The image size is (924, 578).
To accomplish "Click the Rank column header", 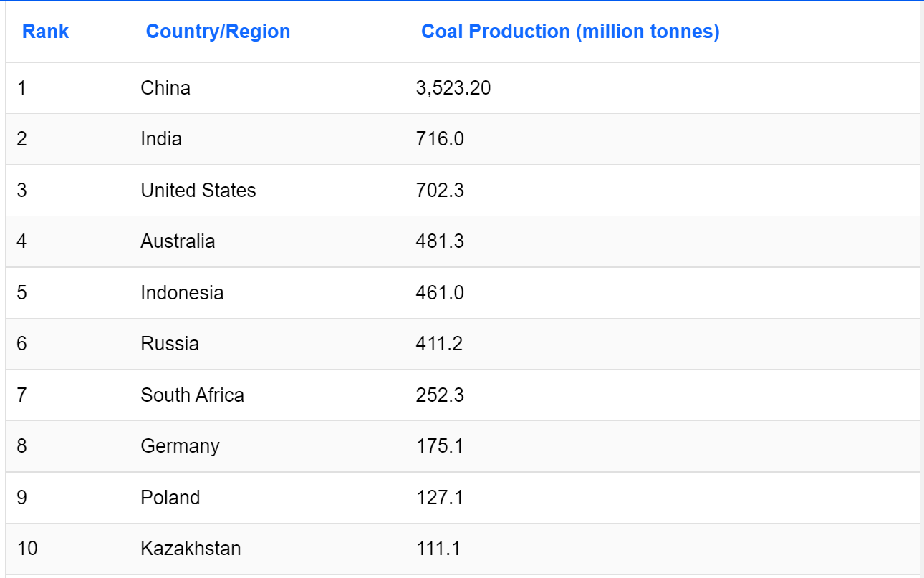I will [46, 32].
